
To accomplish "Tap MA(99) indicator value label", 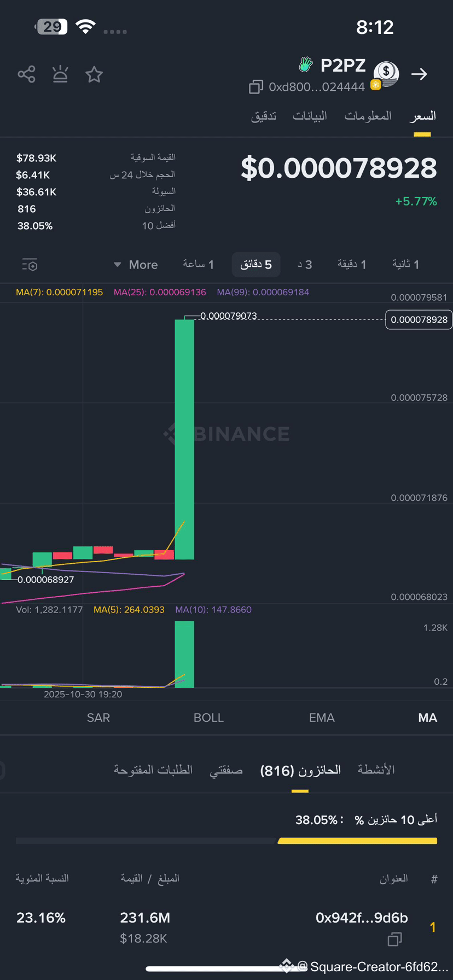I will 263,292.
